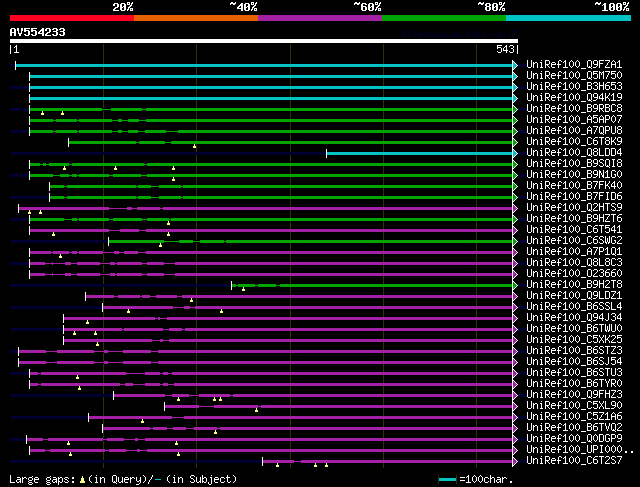
Task: Open UniRef100_Q9FHZ3 entry
Action: click(x=574, y=395)
